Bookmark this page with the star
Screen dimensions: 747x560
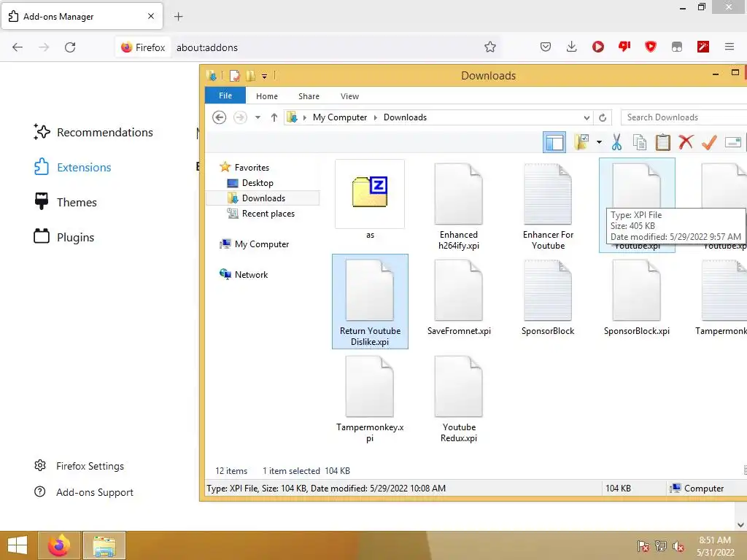pos(489,47)
